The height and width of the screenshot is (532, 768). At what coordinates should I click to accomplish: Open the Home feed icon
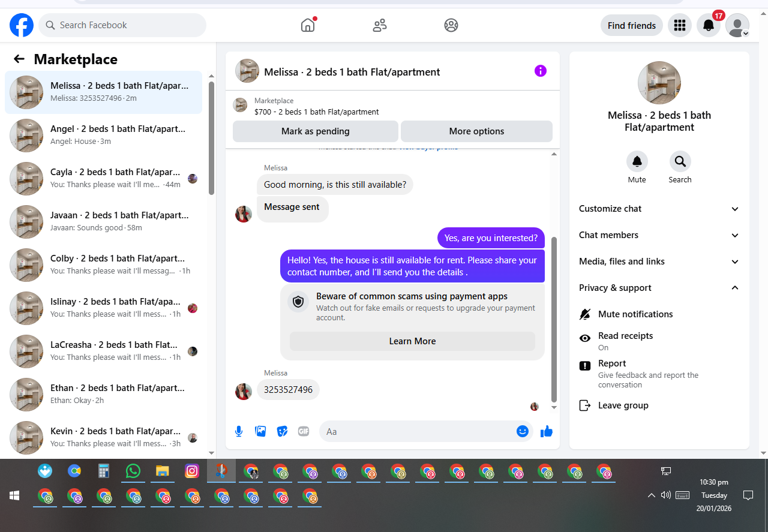308,25
